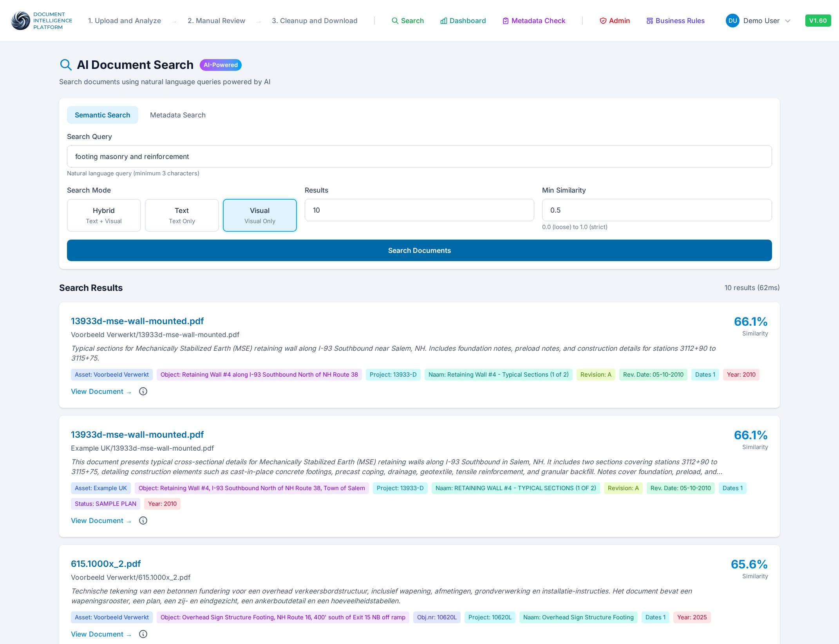Open the Search page from navigation

[x=408, y=21]
